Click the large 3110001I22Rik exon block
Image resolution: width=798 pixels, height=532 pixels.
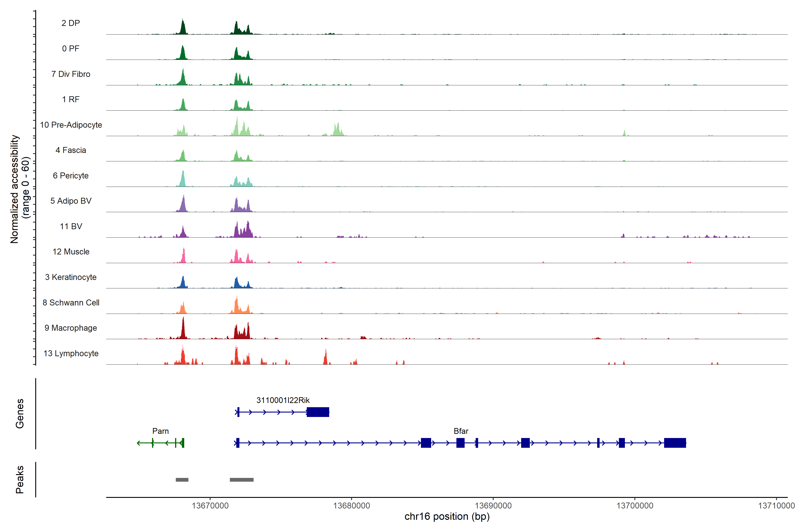click(318, 412)
